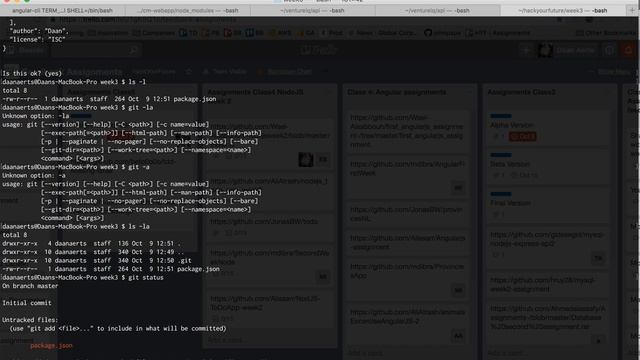Click the orange package.json untracked file text
The image size is (640, 360).
click(x=51, y=346)
